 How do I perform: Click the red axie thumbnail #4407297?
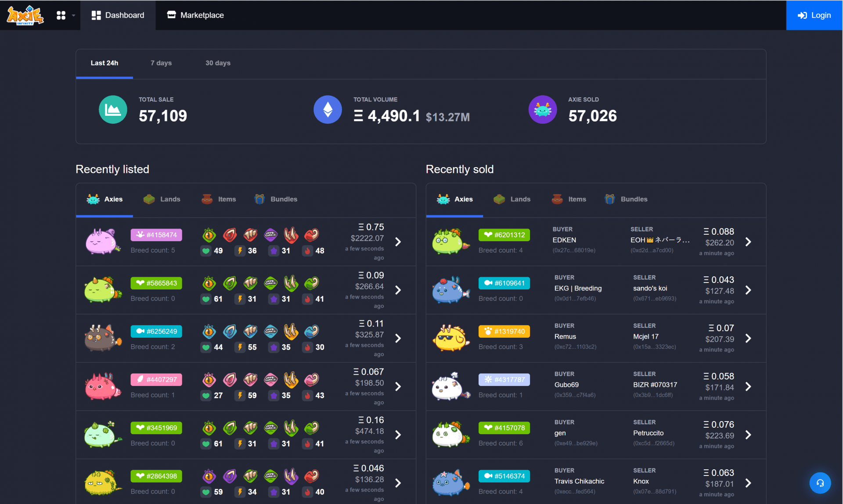tap(103, 386)
